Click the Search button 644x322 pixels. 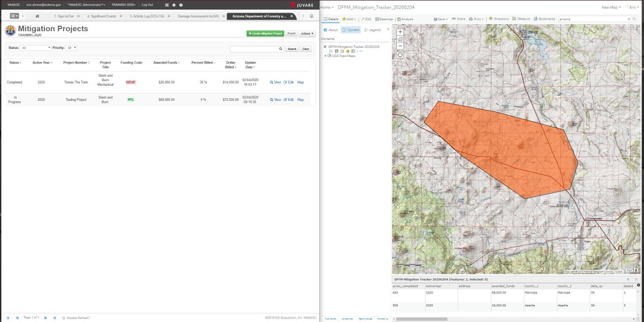[x=291, y=49]
